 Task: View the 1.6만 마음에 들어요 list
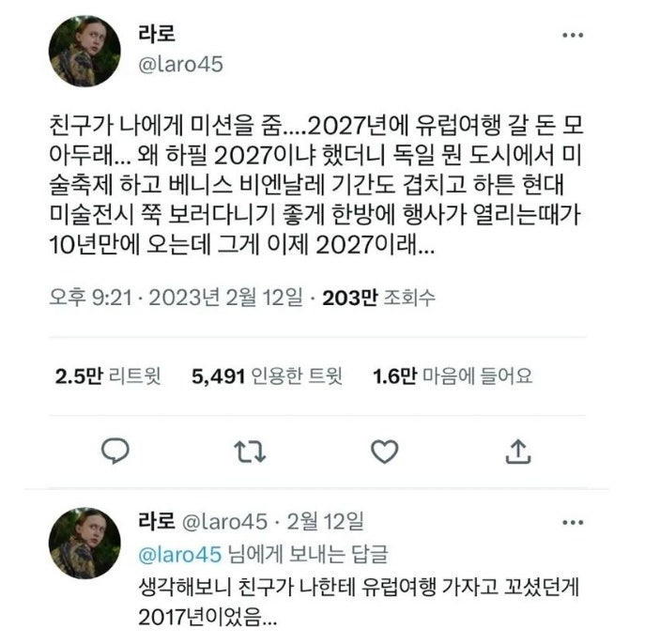pos(453,376)
